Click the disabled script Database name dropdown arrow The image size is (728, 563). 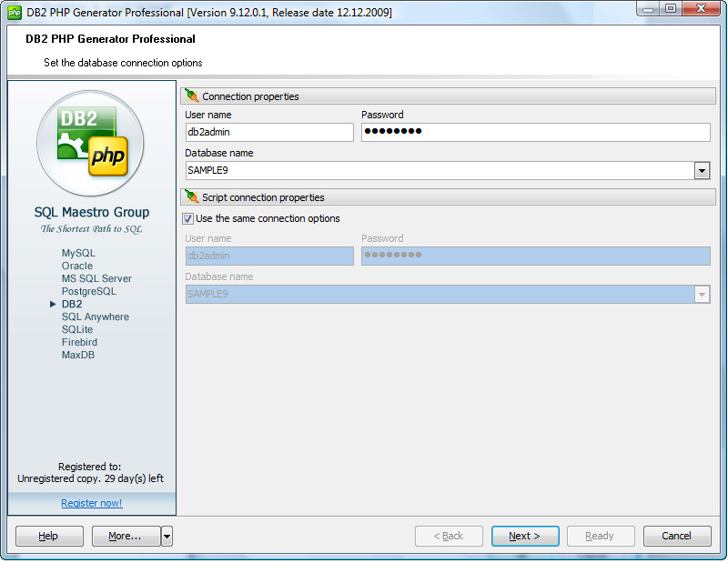(x=702, y=295)
